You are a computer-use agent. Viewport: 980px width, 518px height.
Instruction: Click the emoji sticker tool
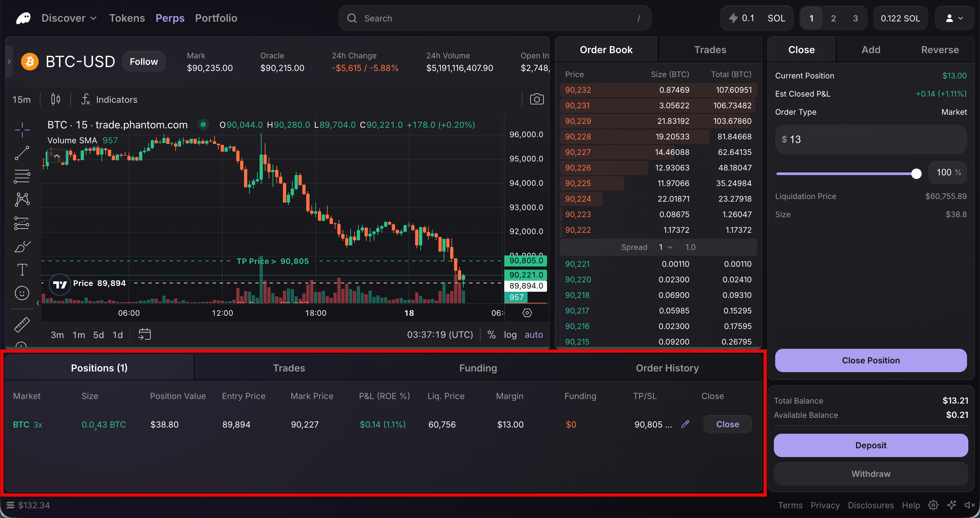tap(22, 293)
